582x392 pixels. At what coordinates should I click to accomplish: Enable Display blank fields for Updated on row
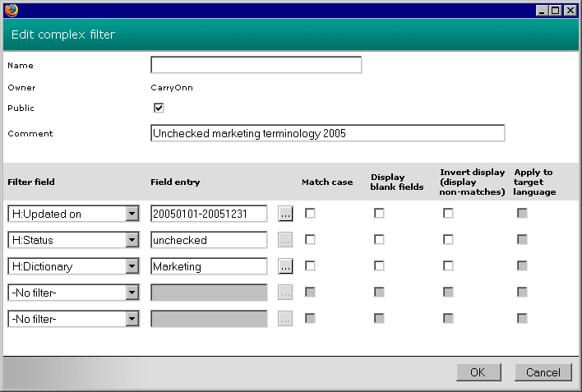[379, 213]
